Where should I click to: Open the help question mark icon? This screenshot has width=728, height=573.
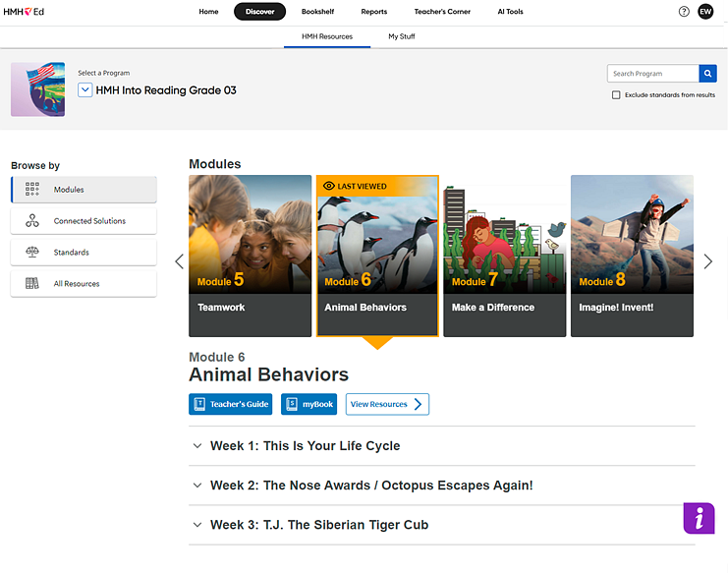[684, 12]
